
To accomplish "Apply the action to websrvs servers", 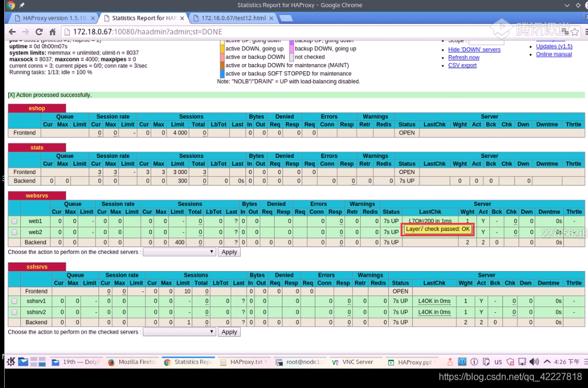I will click(229, 252).
